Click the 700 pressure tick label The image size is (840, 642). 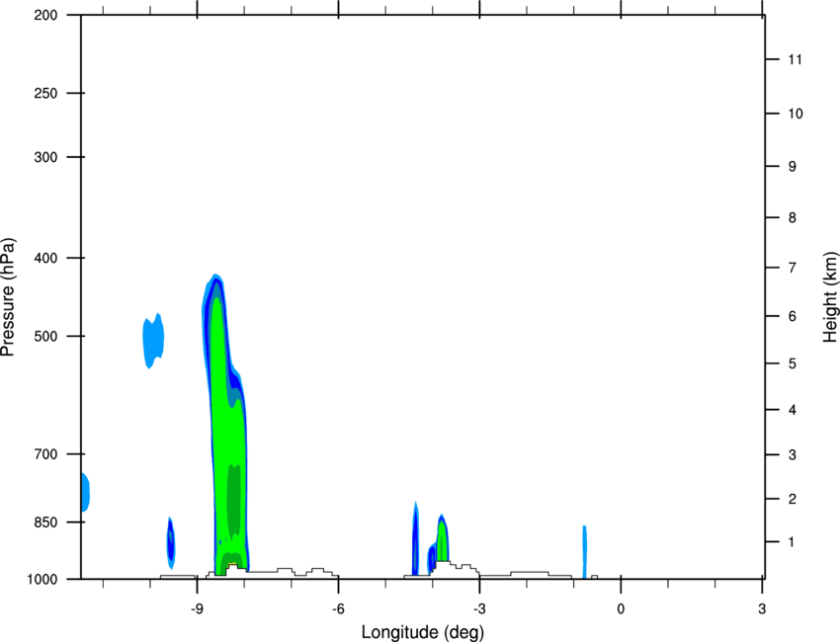(45, 454)
